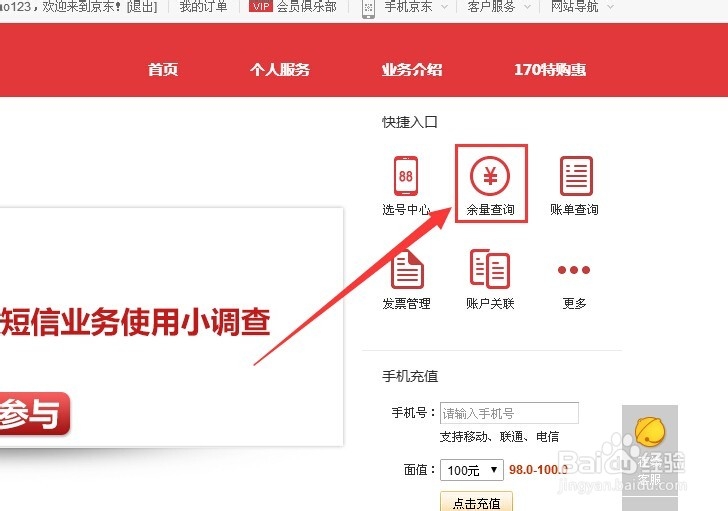This screenshot has width=728, height=511.
Task: Click the 会员俱乐部 link
Action: point(306,6)
